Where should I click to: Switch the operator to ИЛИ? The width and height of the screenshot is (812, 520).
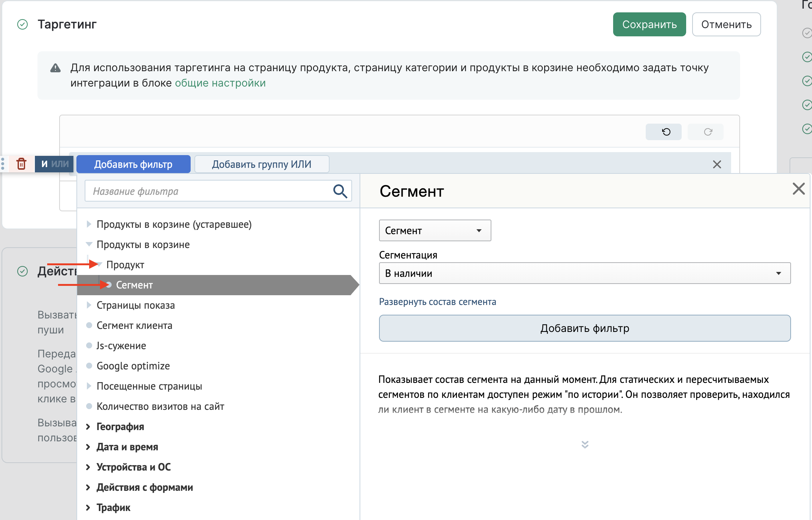[x=60, y=164]
